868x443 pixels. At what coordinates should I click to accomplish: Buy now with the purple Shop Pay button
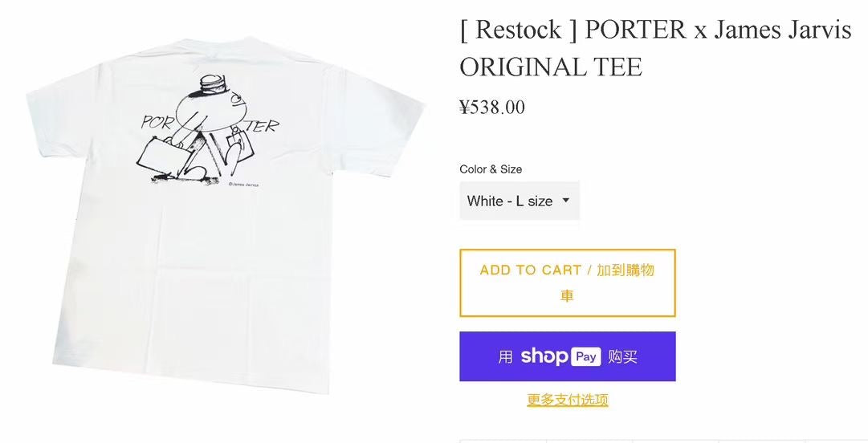tap(568, 356)
